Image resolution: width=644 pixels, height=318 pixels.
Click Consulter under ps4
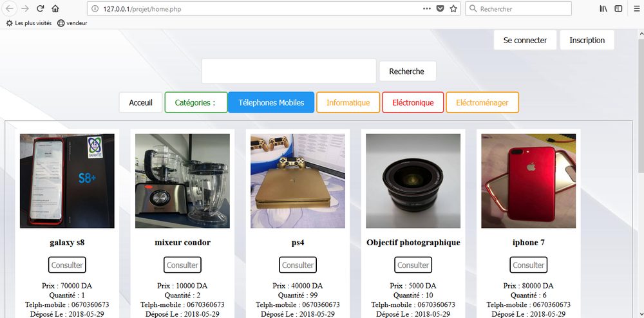298,265
